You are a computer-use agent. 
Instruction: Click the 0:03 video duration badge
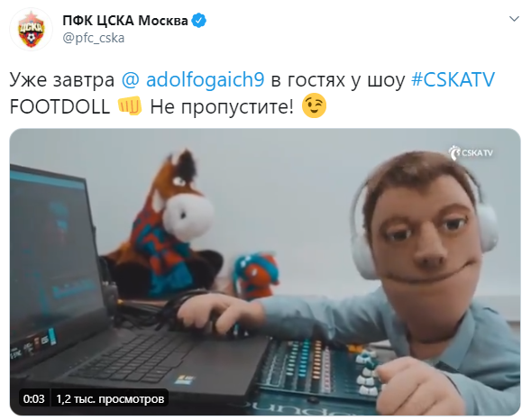34,398
